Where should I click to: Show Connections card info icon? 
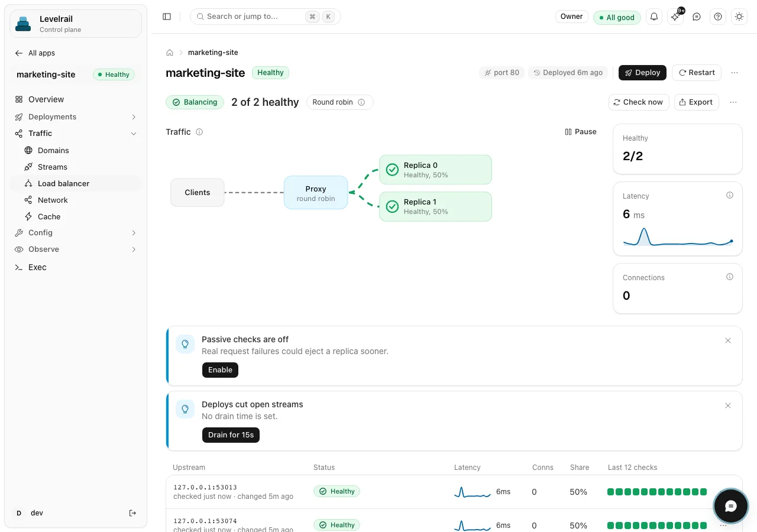730,277
